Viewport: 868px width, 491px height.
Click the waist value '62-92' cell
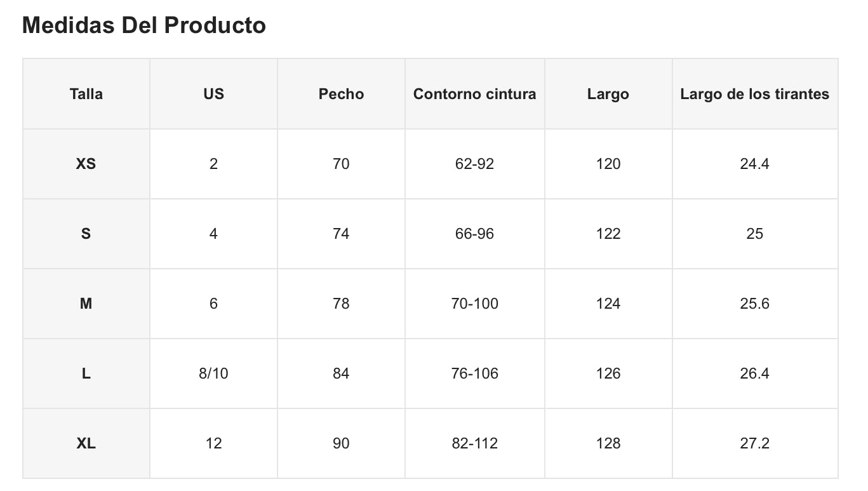(474, 164)
